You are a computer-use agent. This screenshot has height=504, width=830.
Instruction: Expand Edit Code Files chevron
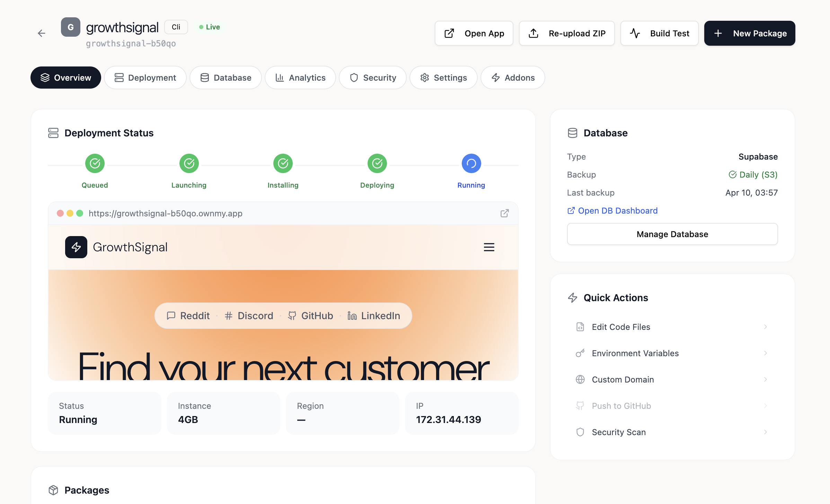click(765, 327)
